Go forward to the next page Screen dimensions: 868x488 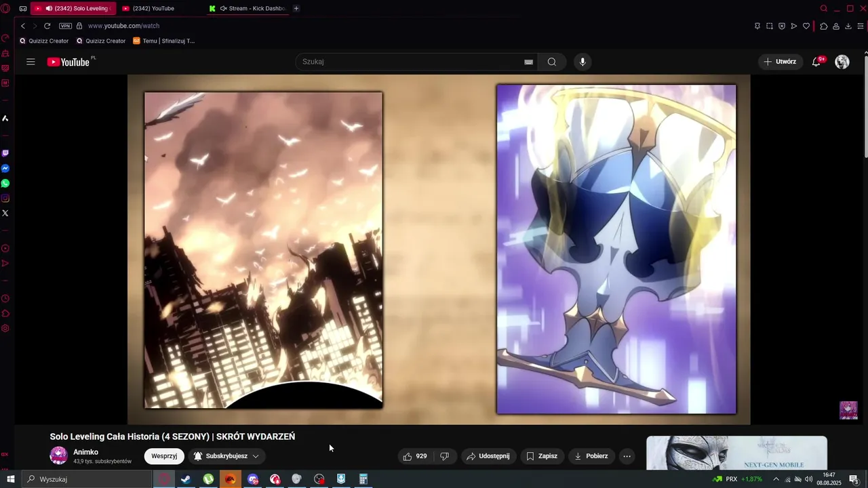tap(34, 26)
